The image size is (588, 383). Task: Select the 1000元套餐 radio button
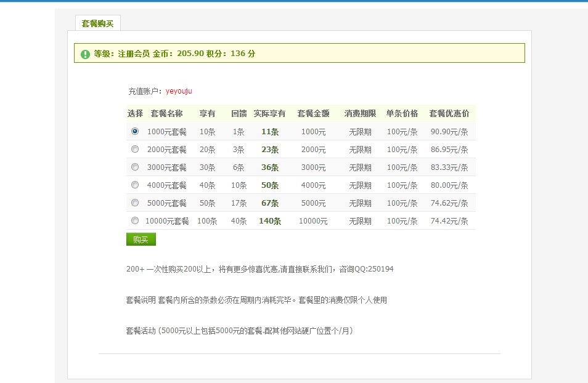pos(135,131)
